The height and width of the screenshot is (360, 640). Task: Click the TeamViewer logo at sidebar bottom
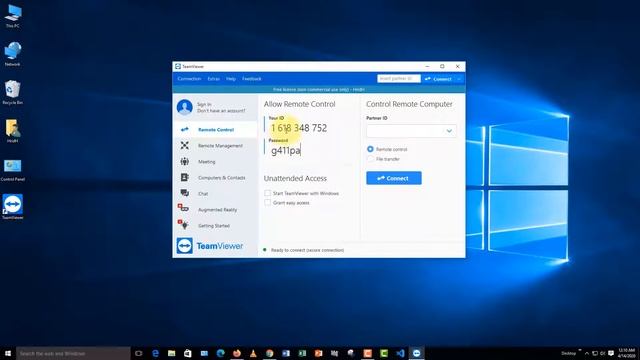coord(210,246)
